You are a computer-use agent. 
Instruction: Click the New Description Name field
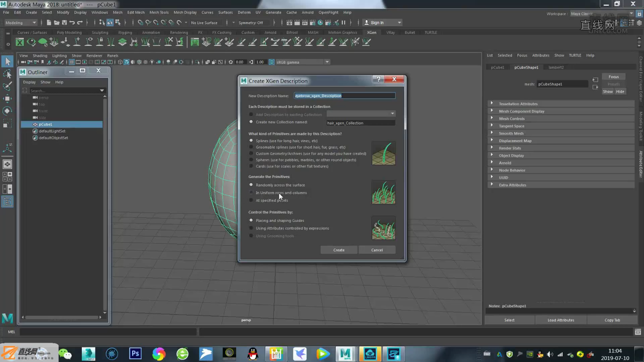(345, 96)
